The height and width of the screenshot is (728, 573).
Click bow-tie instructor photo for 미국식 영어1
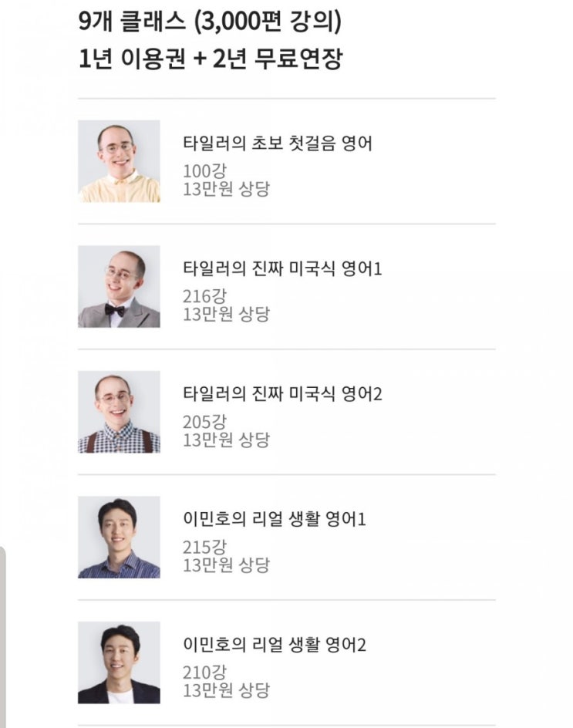click(x=119, y=286)
